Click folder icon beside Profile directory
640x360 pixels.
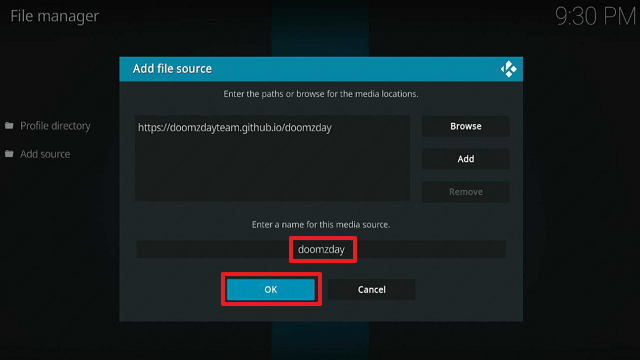click(x=9, y=126)
